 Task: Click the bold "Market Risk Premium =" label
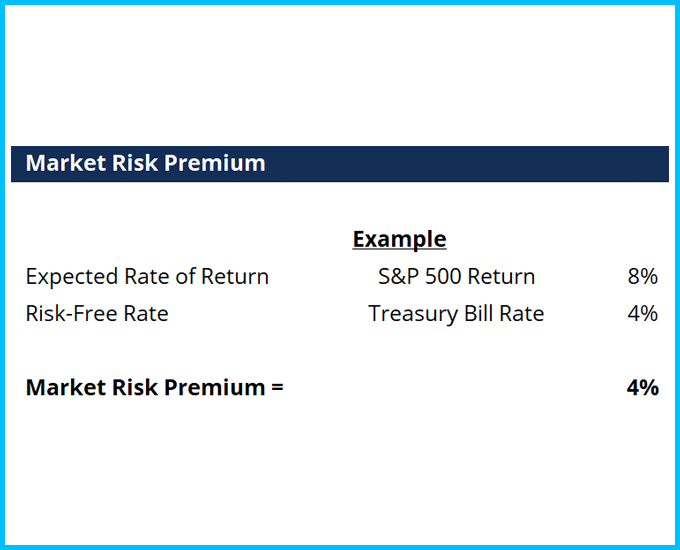point(154,388)
